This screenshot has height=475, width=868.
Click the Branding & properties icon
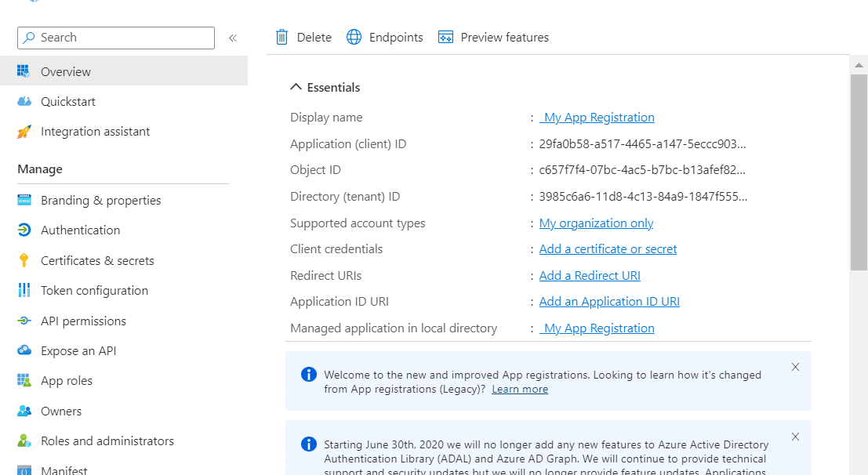[x=24, y=201]
